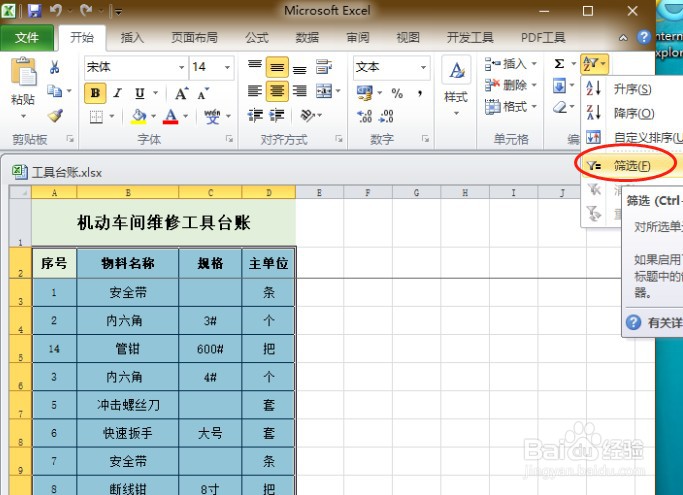The image size is (683, 495).
Task: Decrease font size with small A icon
Action: tap(203, 94)
